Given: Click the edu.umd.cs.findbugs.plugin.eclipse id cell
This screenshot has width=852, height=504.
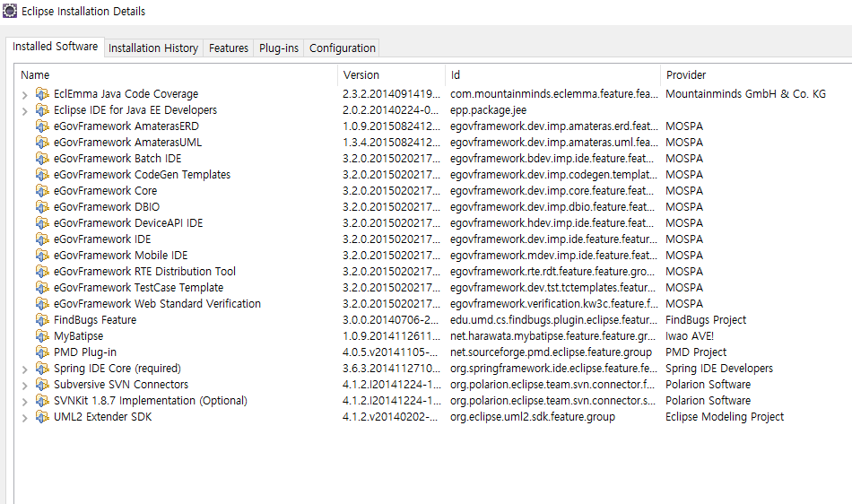Looking at the screenshot, I should click(x=553, y=320).
